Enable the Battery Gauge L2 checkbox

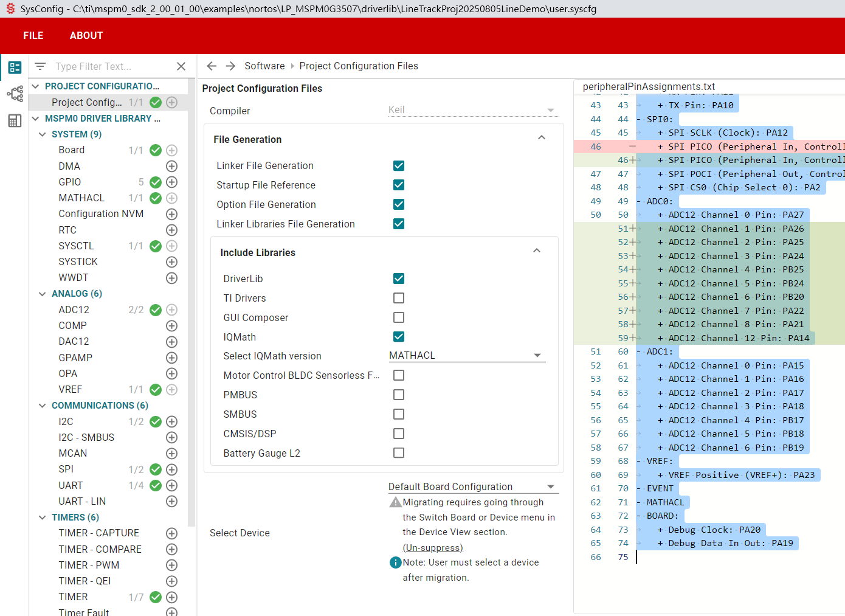tap(399, 453)
